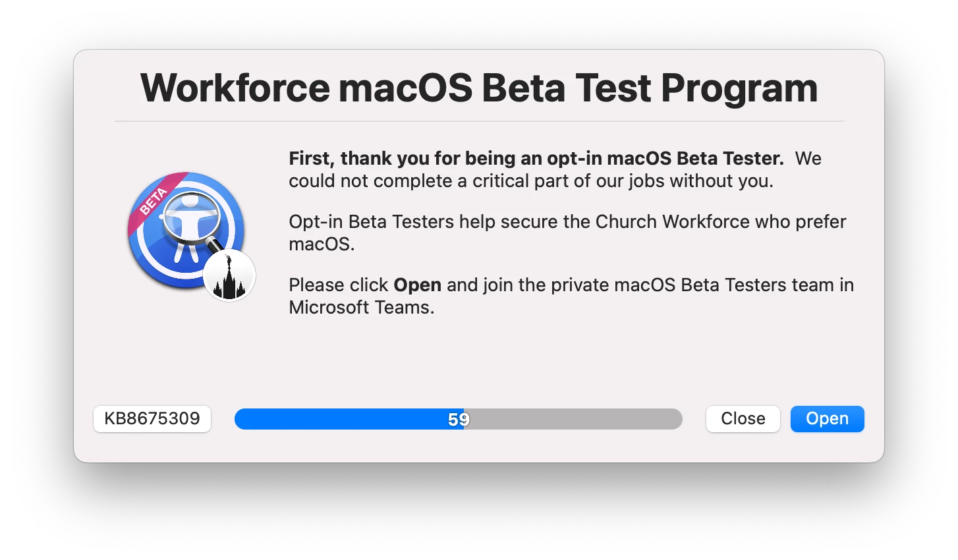The image size is (958, 560).
Task: Open the KB8675309 help button
Action: [x=152, y=419]
